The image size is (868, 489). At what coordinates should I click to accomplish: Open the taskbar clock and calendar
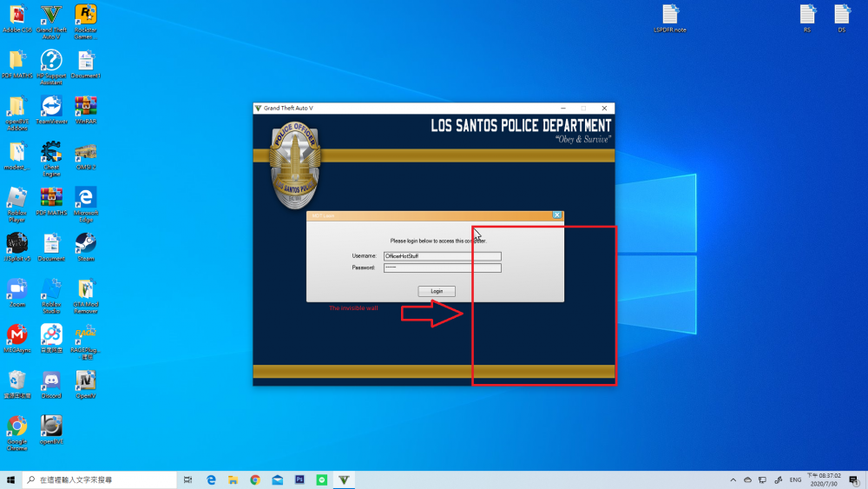825,480
